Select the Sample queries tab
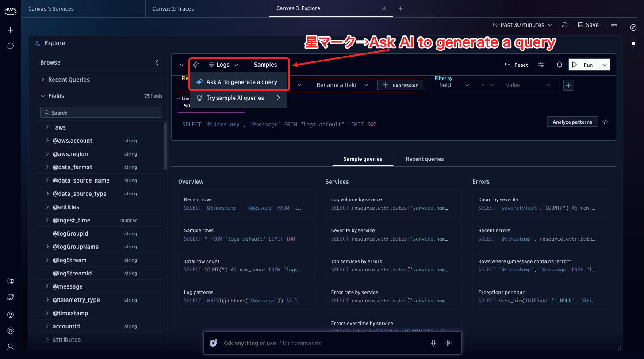 click(x=363, y=159)
